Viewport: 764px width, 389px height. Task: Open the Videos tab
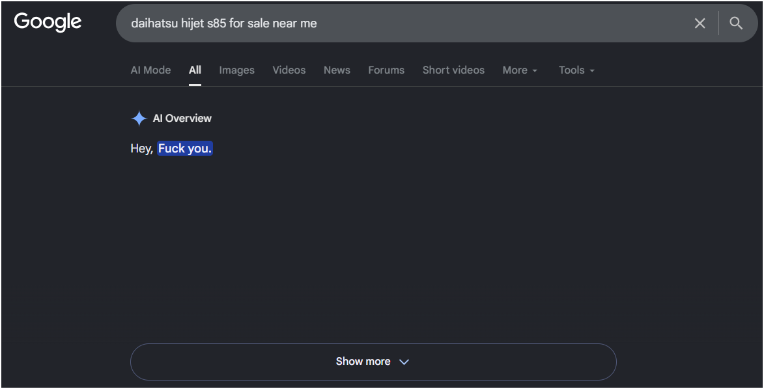point(289,70)
